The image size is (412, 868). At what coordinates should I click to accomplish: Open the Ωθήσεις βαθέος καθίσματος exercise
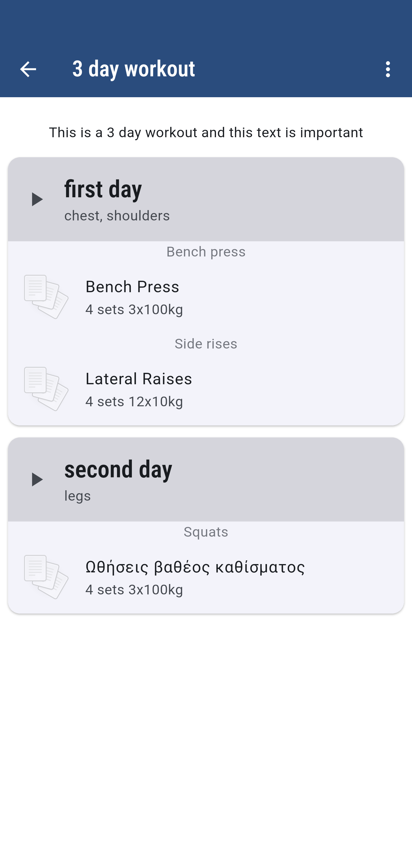click(195, 567)
